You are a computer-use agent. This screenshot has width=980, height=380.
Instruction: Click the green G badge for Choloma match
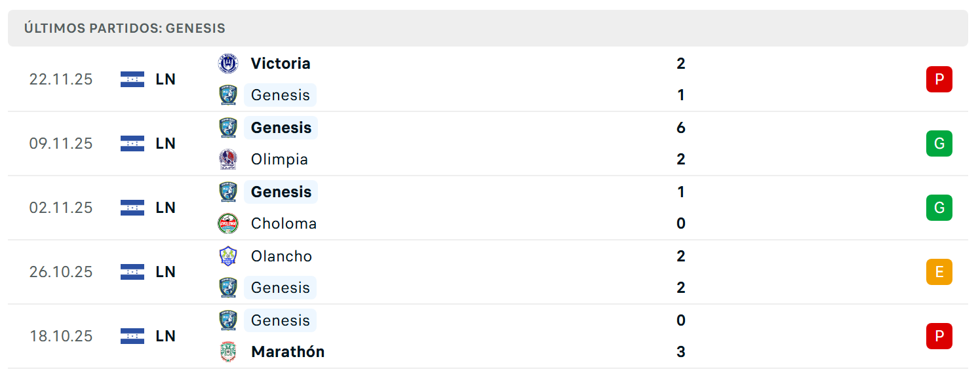[x=939, y=208]
